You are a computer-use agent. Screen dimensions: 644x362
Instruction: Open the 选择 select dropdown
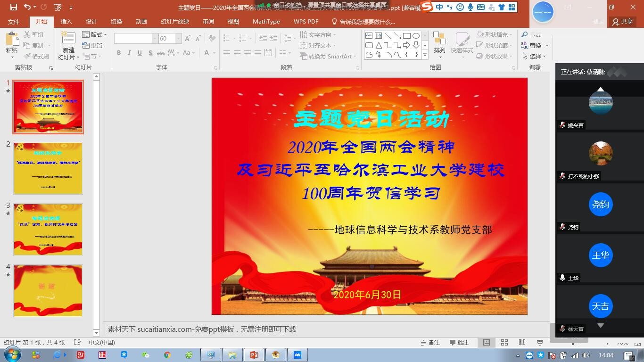(x=534, y=56)
